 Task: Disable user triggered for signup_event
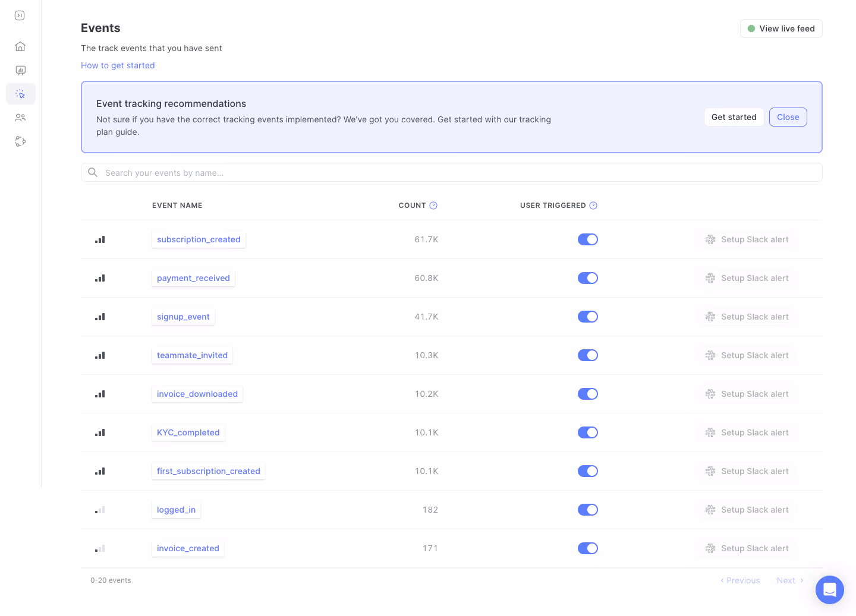(x=588, y=317)
